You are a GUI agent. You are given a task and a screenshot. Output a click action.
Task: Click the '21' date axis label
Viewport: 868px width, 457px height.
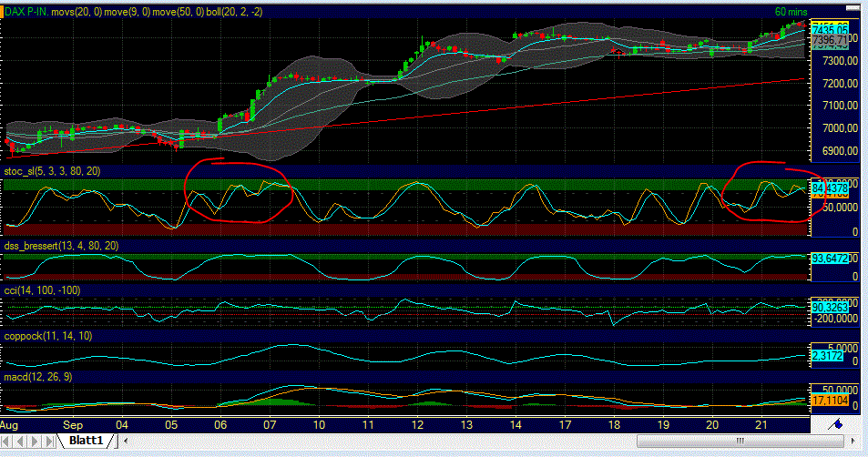[x=761, y=425]
